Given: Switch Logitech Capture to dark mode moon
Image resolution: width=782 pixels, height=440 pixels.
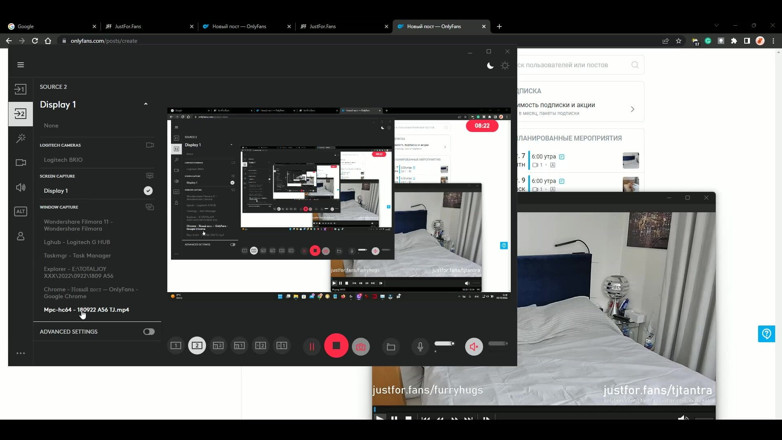Looking at the screenshot, I should pyautogui.click(x=490, y=65).
